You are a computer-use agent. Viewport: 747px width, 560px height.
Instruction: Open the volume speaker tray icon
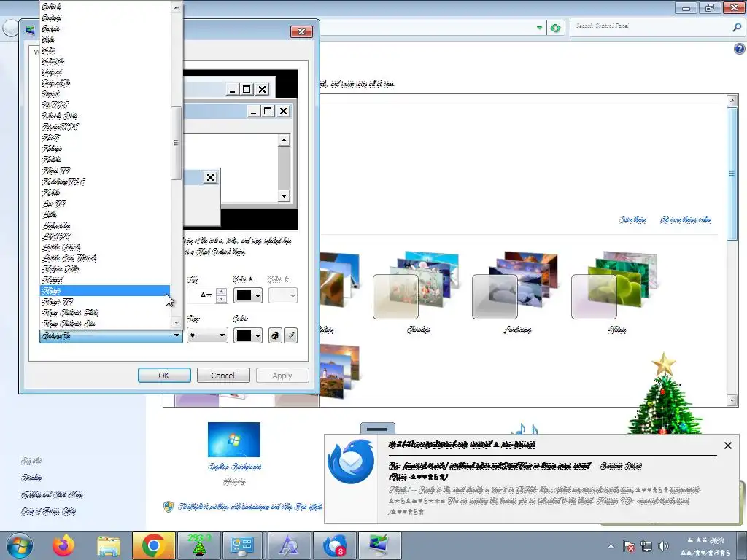[663, 546]
